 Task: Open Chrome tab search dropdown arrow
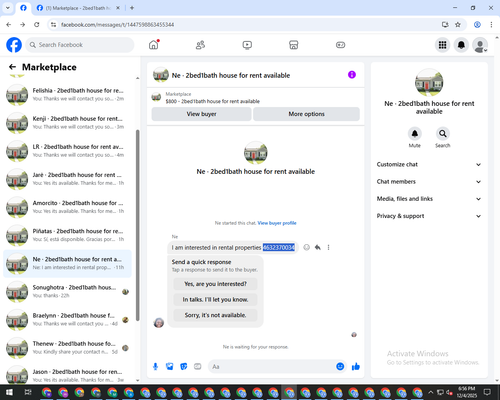click(8, 8)
